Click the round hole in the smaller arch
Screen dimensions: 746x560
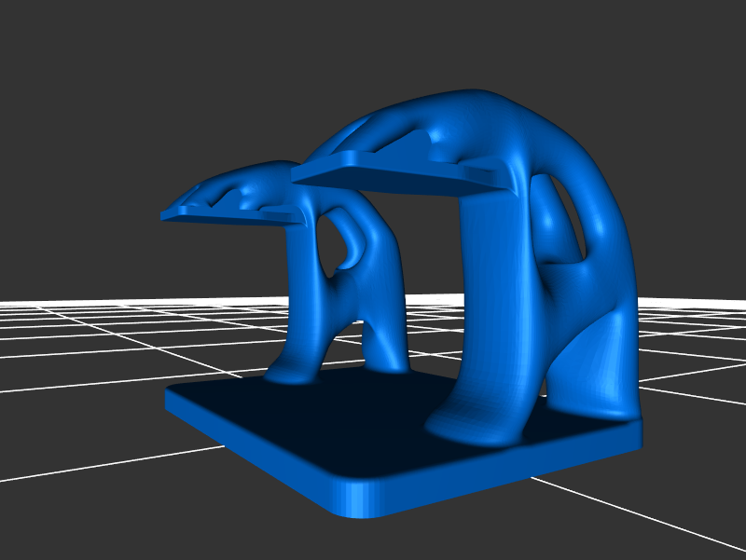click(x=338, y=244)
